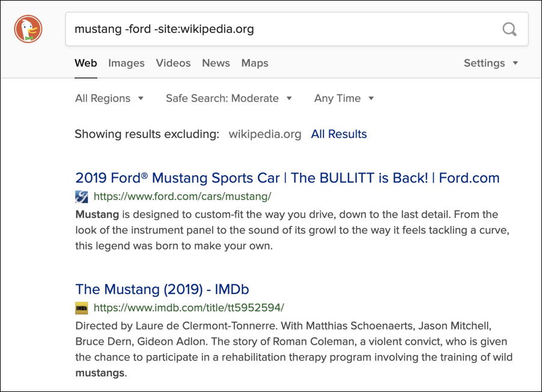The height and width of the screenshot is (392, 542).
Task: Click the IMDb result description text
Action: 294,349
